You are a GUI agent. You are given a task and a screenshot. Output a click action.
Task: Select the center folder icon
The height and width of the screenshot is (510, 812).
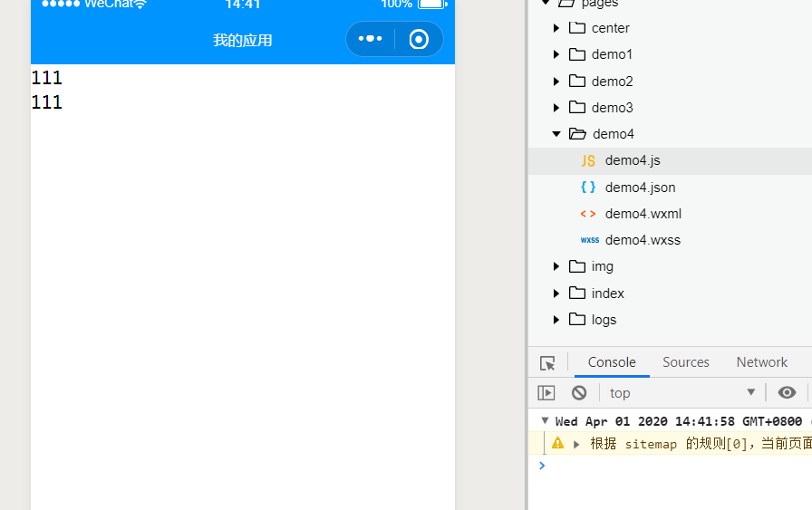point(577,27)
